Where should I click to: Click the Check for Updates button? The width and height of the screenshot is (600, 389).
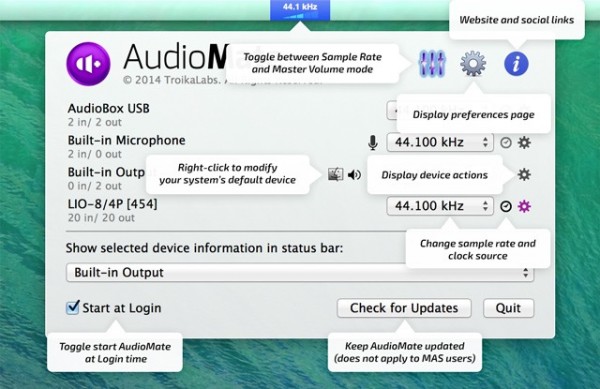(404, 308)
